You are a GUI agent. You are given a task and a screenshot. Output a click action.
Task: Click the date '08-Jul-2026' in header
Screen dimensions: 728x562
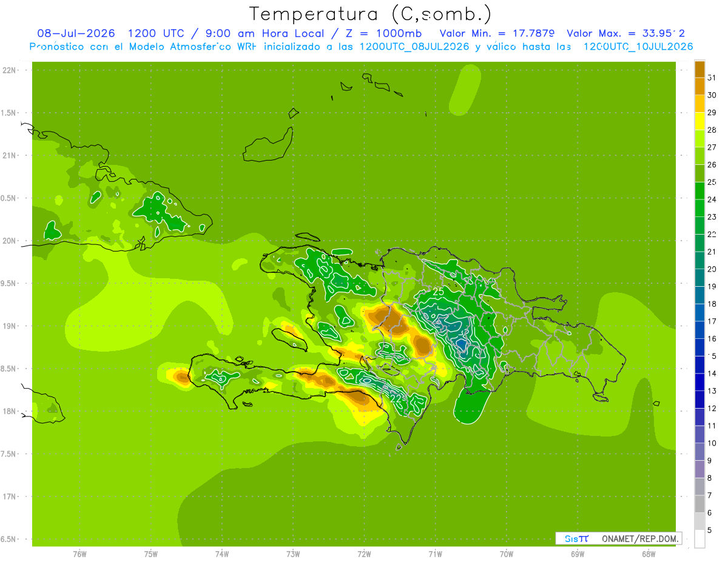click(x=76, y=33)
